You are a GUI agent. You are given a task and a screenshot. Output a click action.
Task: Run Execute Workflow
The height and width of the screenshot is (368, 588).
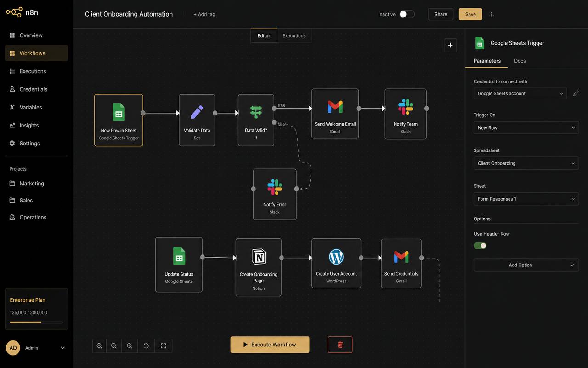tap(270, 345)
